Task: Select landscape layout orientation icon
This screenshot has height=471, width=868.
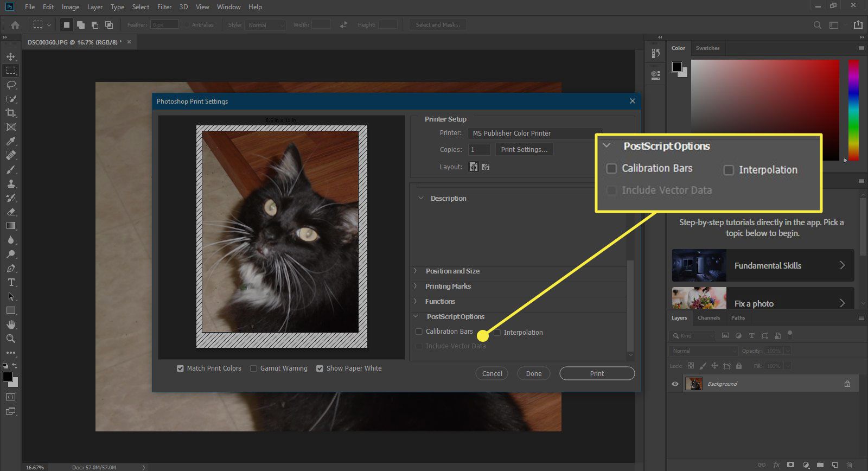Action: 486,167
